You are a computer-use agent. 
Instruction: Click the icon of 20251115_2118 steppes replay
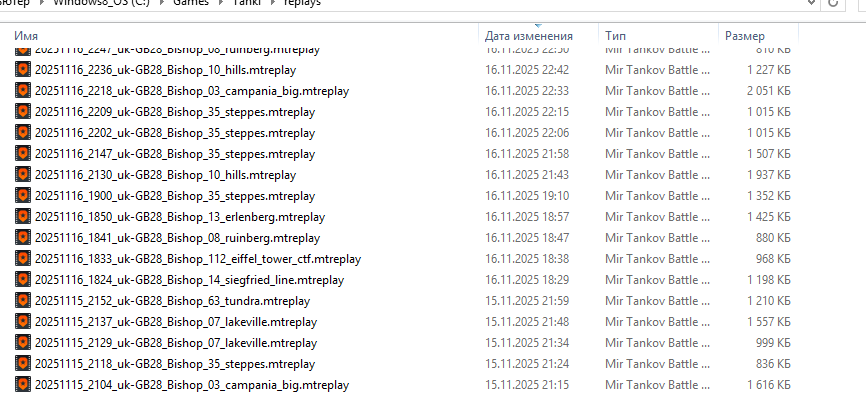tap(23, 363)
